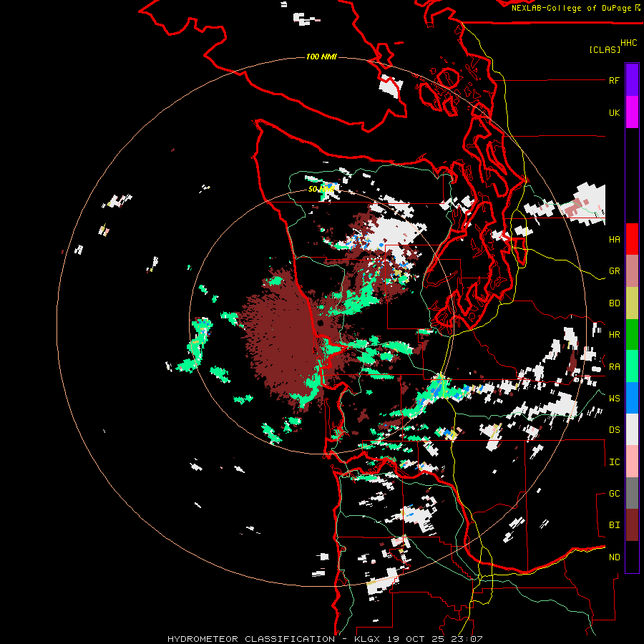The width and height of the screenshot is (644, 644).
Task: Click the 'GR' legend label text
Action: (x=614, y=271)
